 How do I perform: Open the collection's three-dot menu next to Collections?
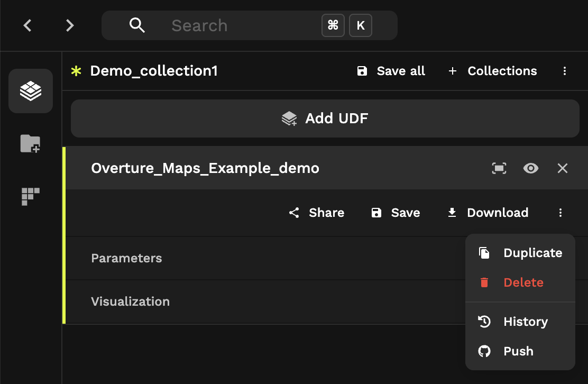click(x=565, y=71)
